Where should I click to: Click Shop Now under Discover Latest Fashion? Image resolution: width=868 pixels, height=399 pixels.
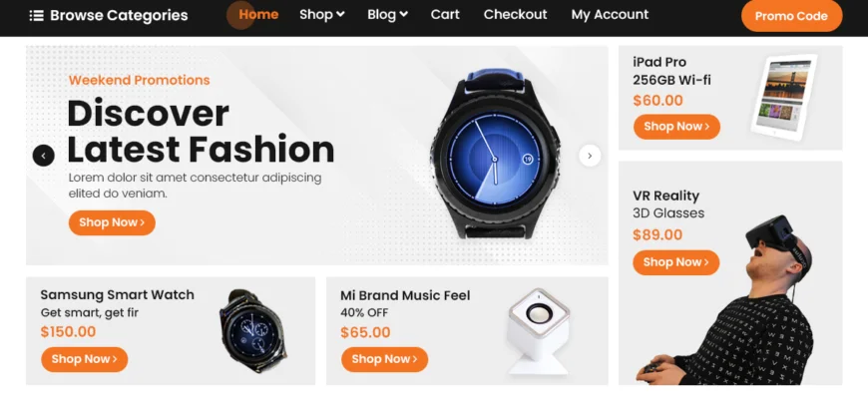click(x=112, y=222)
